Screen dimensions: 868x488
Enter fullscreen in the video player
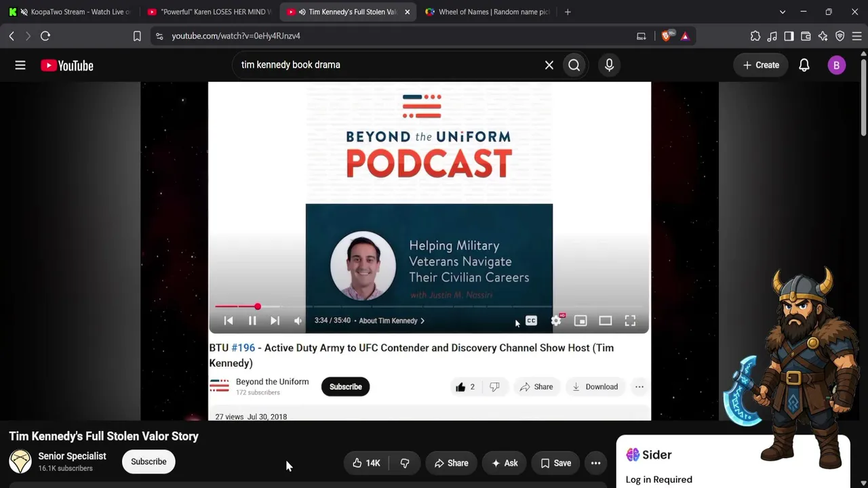(630, 321)
